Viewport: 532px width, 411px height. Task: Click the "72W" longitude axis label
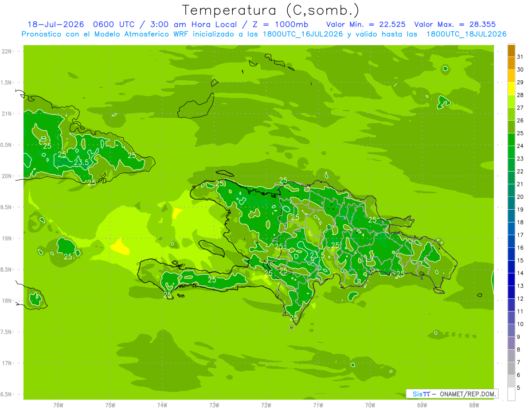pos(266,405)
